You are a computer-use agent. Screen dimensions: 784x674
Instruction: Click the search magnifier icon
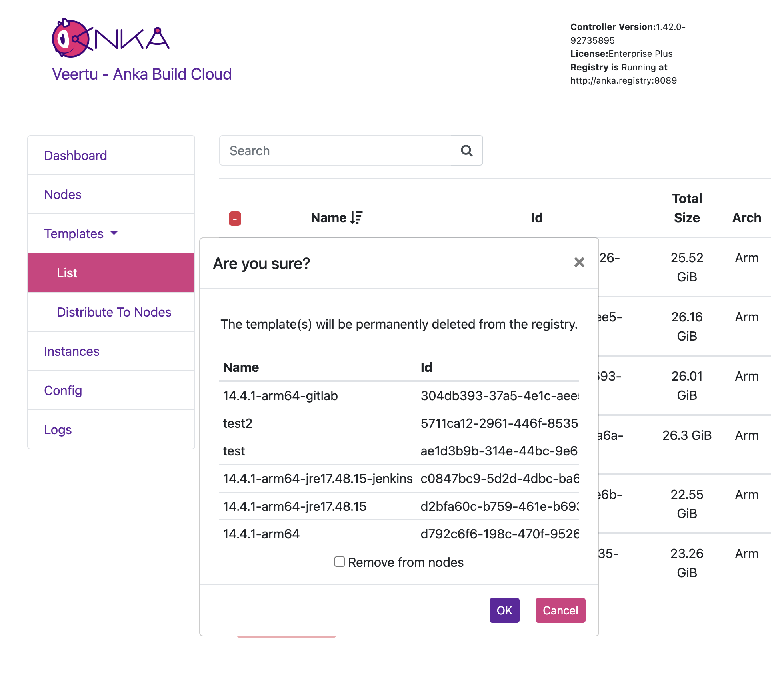click(x=466, y=151)
